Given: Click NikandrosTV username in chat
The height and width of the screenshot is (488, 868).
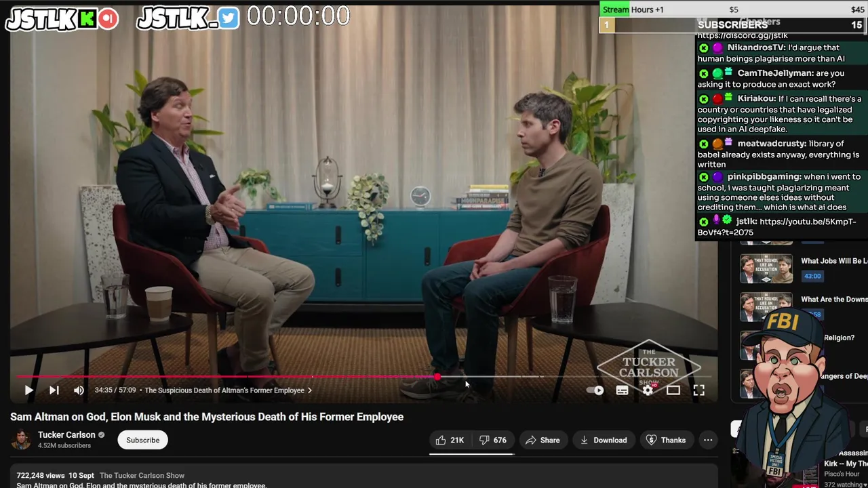Looking at the screenshot, I should [x=756, y=48].
